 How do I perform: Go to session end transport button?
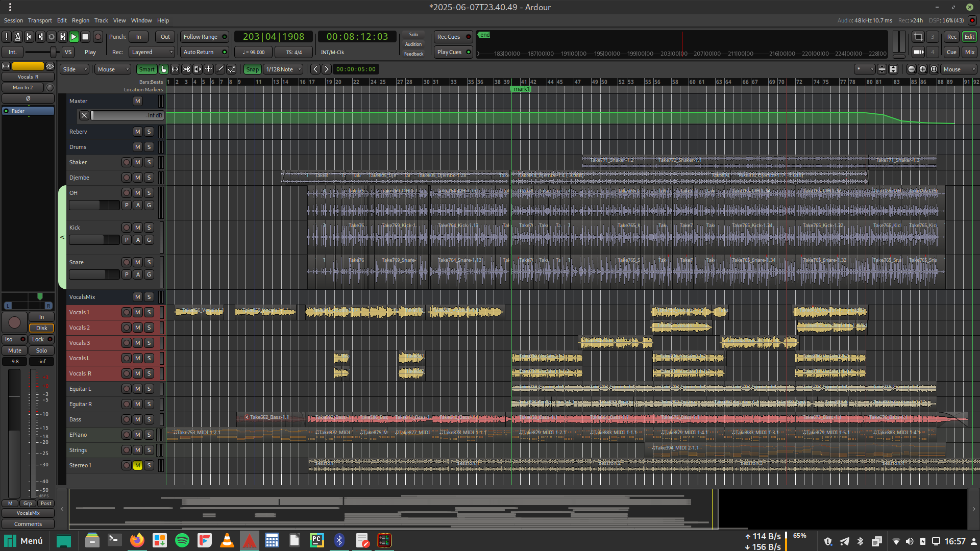[40, 37]
